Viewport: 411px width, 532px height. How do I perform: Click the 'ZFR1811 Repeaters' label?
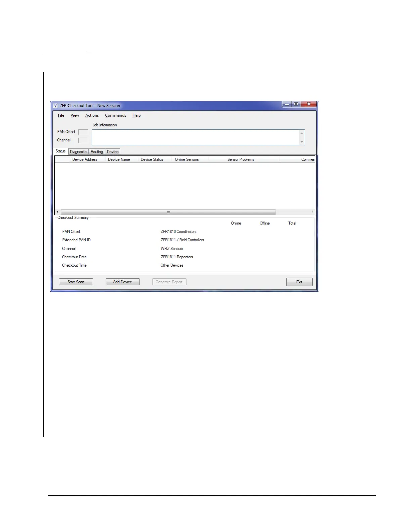177,257
